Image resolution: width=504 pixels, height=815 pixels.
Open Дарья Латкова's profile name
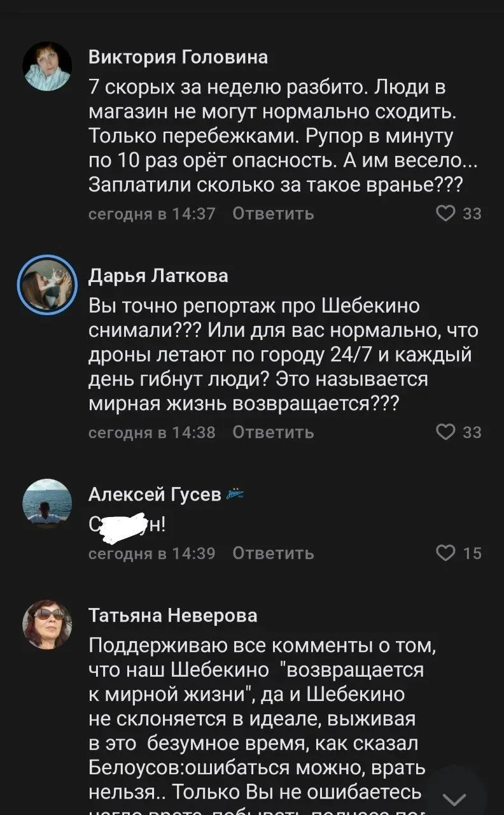(158, 276)
